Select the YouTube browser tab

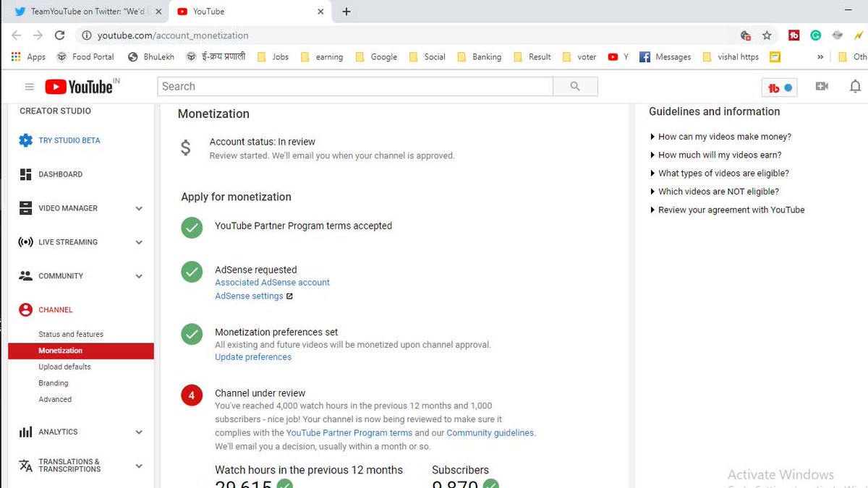(x=250, y=12)
